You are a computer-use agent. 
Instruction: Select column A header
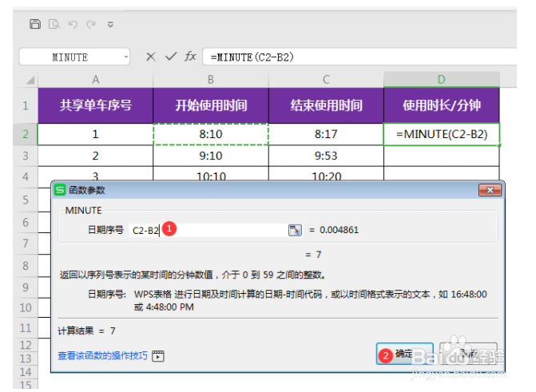pyautogui.click(x=95, y=80)
